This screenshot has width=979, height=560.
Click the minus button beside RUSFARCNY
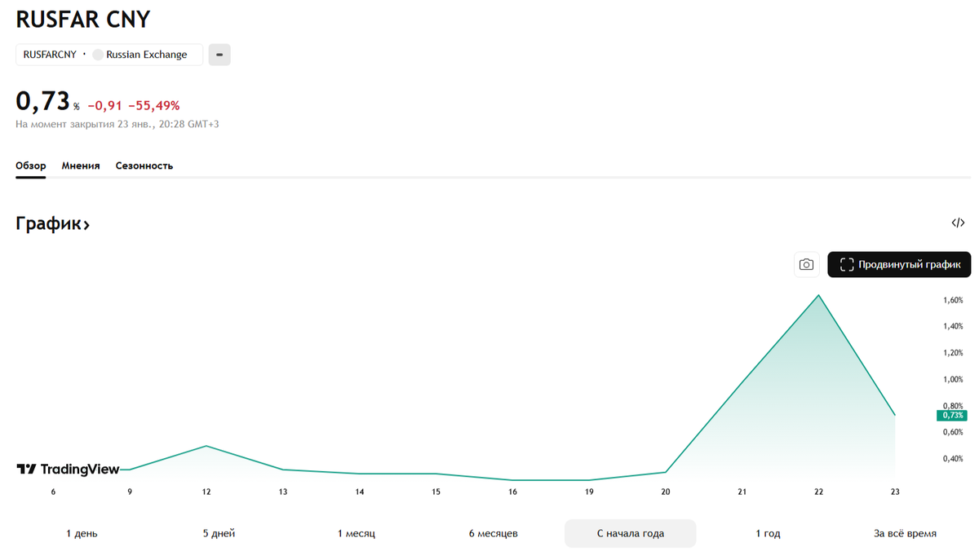pyautogui.click(x=219, y=55)
